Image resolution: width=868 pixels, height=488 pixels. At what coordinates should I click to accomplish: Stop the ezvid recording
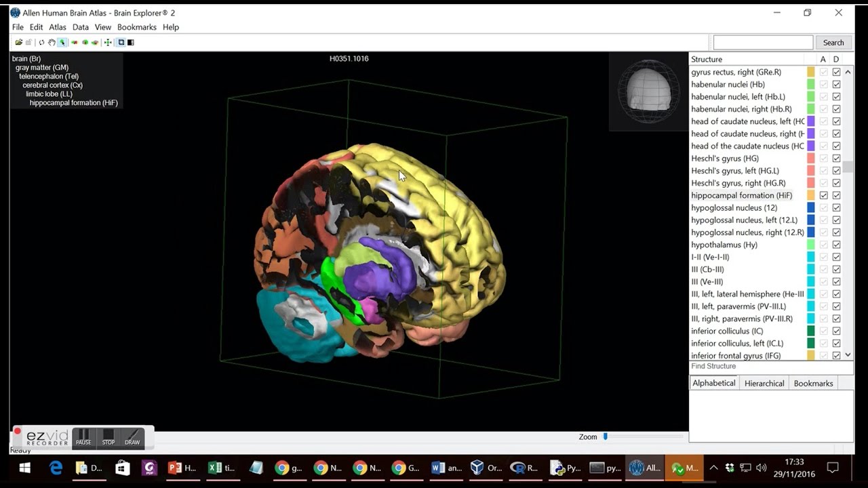point(108,438)
